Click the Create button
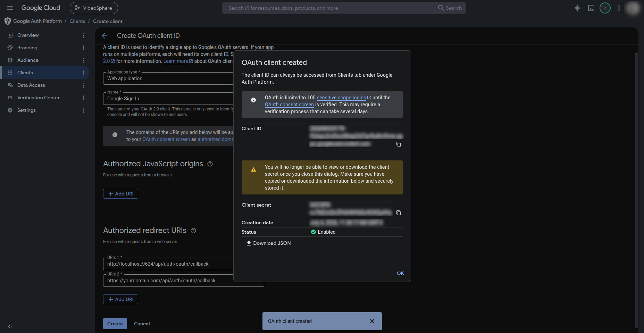 115,324
